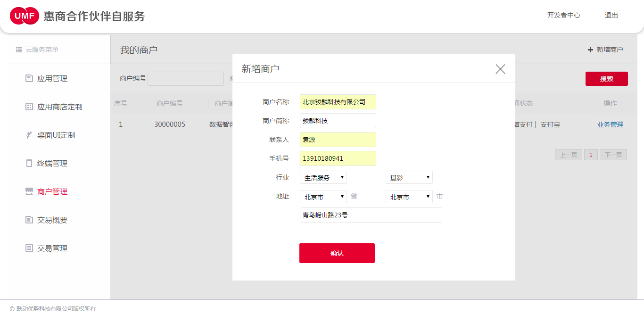Click 退出 to log out
The image size is (644, 314).
[611, 15]
